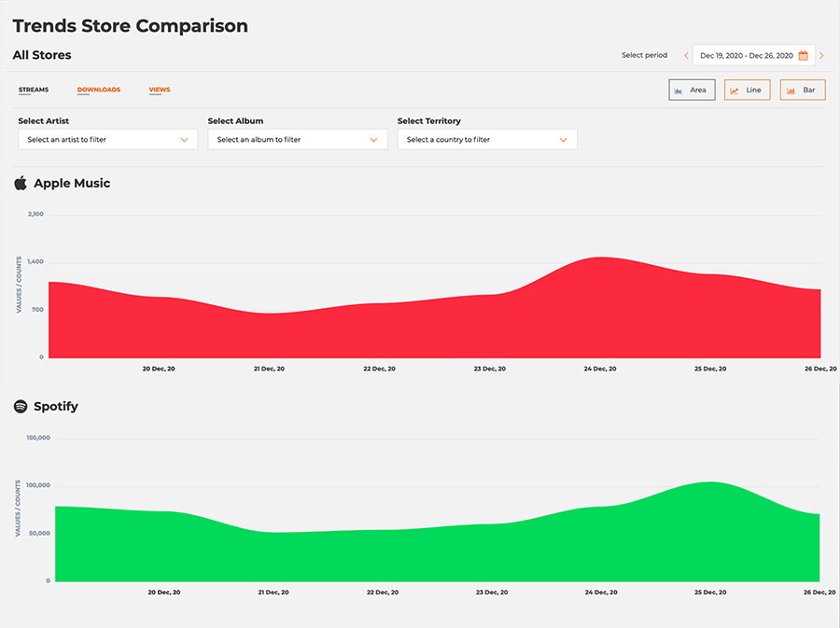Switch to the Downloads tab
Viewport: 840px width, 628px height.
pyautogui.click(x=99, y=91)
